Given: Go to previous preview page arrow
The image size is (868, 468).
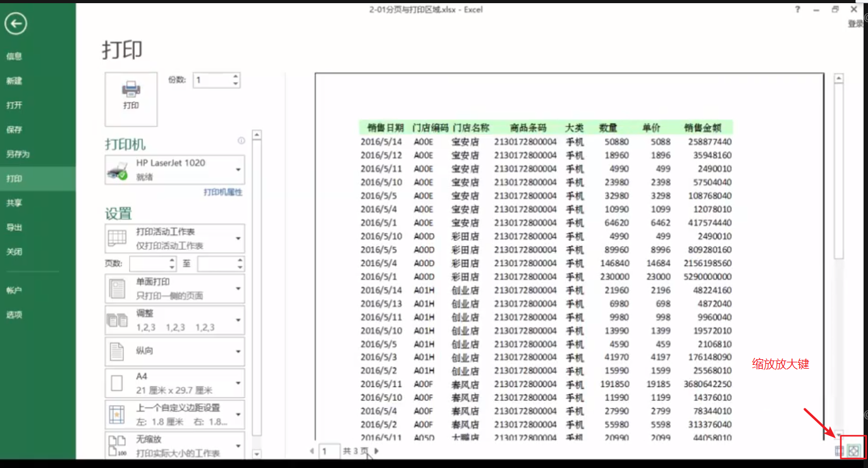Looking at the screenshot, I should coord(312,451).
